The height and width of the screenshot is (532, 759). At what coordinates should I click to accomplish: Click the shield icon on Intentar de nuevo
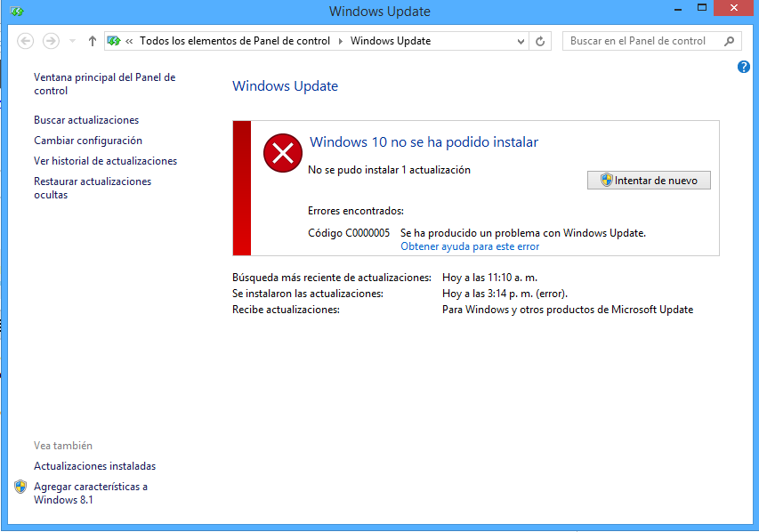point(607,180)
